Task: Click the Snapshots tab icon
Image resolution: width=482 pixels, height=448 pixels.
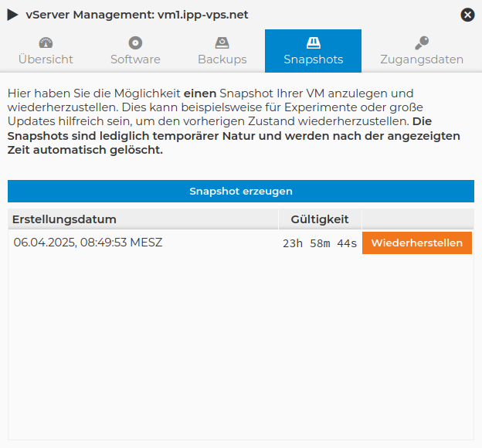Action: (313, 43)
